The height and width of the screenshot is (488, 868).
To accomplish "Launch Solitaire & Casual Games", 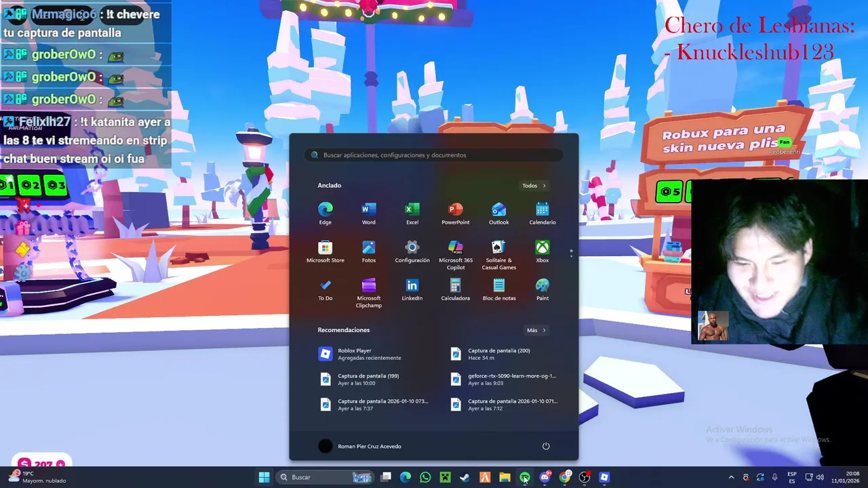I will [x=499, y=255].
